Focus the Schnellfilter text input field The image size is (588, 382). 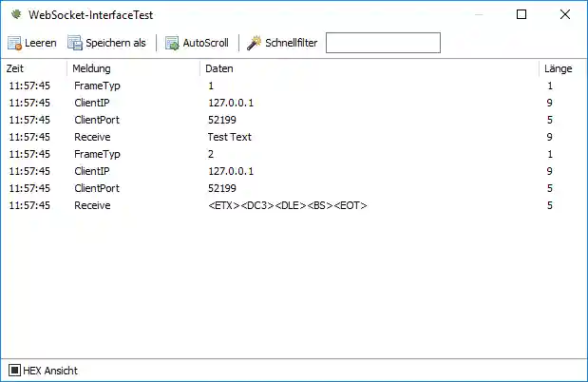[383, 43]
